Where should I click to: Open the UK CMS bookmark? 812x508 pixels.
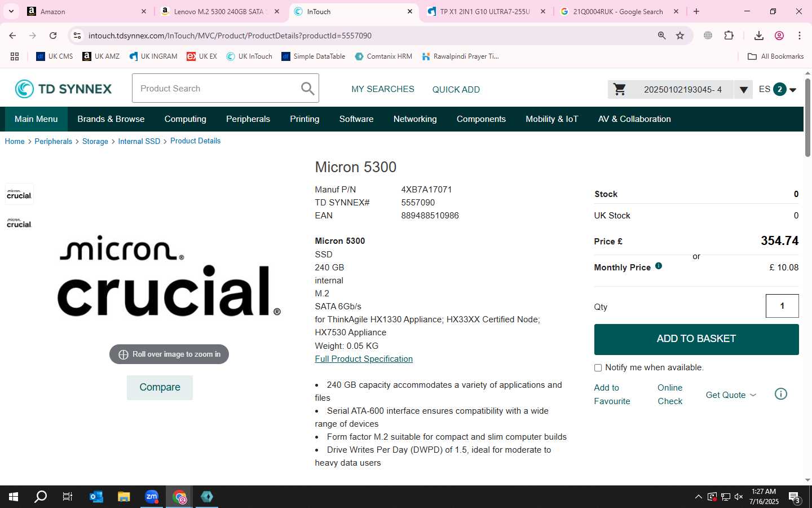pyautogui.click(x=55, y=56)
